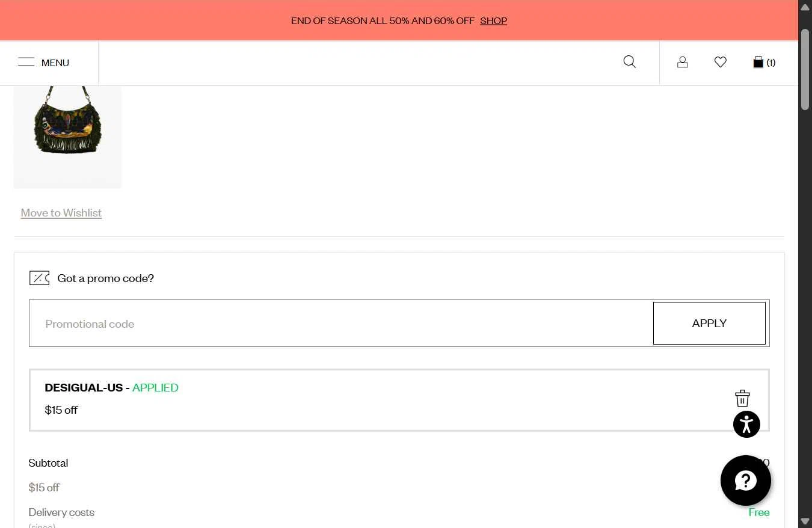Open the user account icon
Viewport: 812px width, 528px height.
click(x=682, y=62)
